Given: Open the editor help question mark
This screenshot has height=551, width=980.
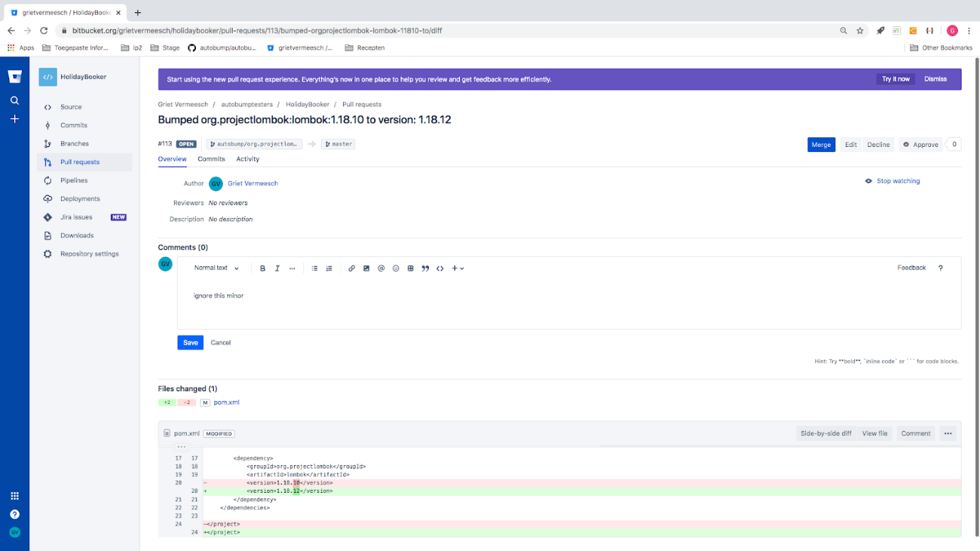Looking at the screenshot, I should pos(940,268).
